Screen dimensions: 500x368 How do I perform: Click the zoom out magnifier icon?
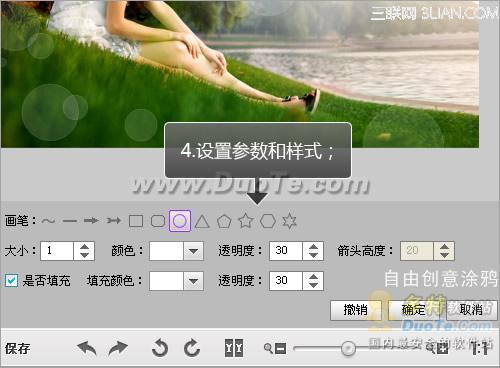[275, 349]
